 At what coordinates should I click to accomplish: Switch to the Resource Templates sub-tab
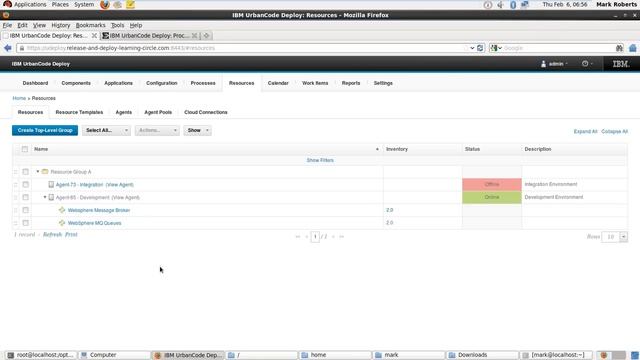[79, 112]
